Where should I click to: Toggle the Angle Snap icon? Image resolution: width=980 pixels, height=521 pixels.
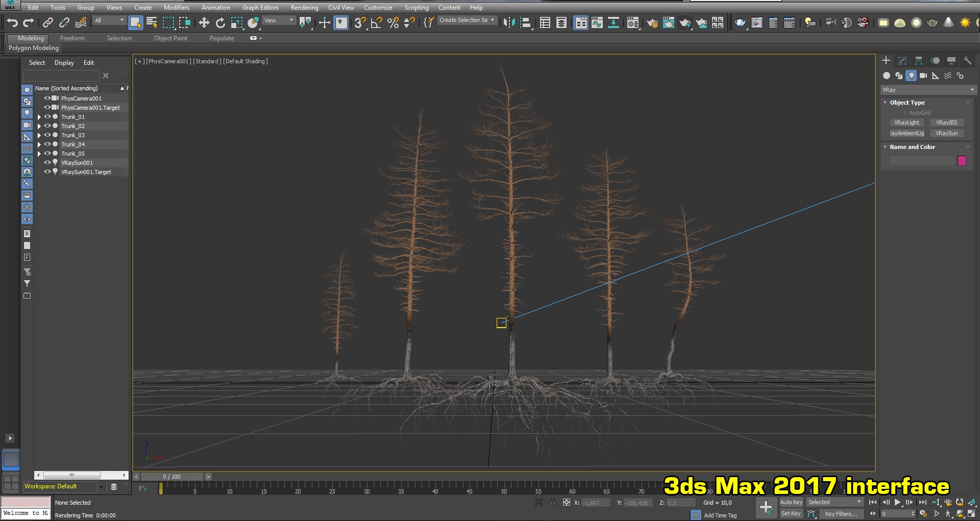(x=376, y=22)
